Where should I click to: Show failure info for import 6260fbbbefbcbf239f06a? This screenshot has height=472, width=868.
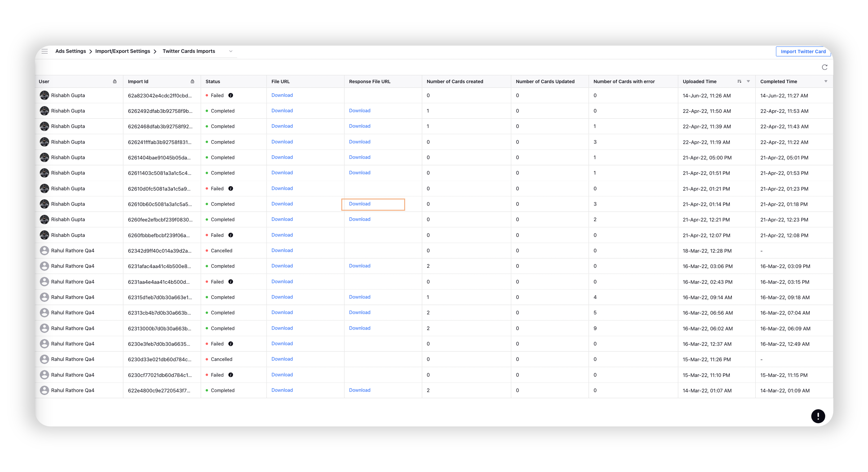click(230, 235)
